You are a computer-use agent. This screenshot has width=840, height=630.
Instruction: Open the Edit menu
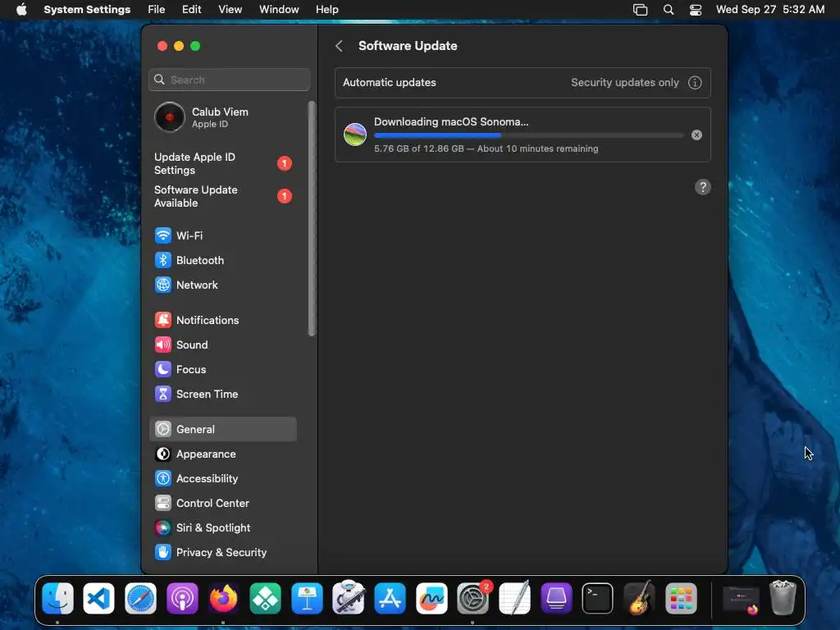(191, 10)
